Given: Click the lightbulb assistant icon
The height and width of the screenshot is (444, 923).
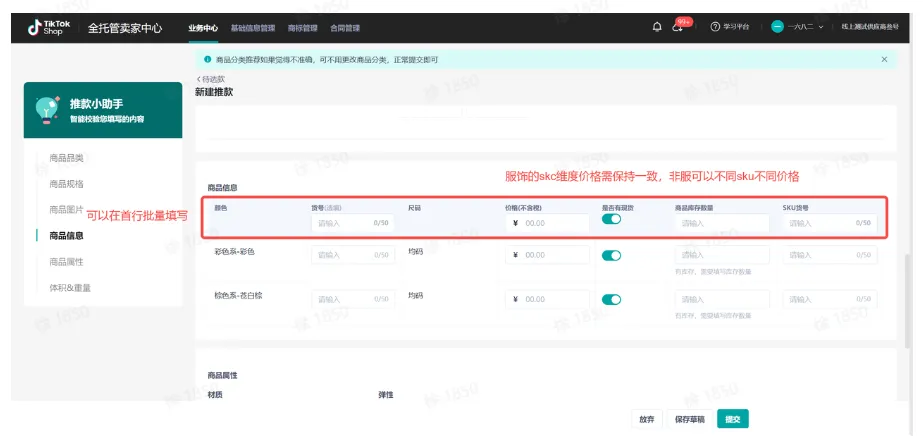Looking at the screenshot, I should tap(47, 110).
